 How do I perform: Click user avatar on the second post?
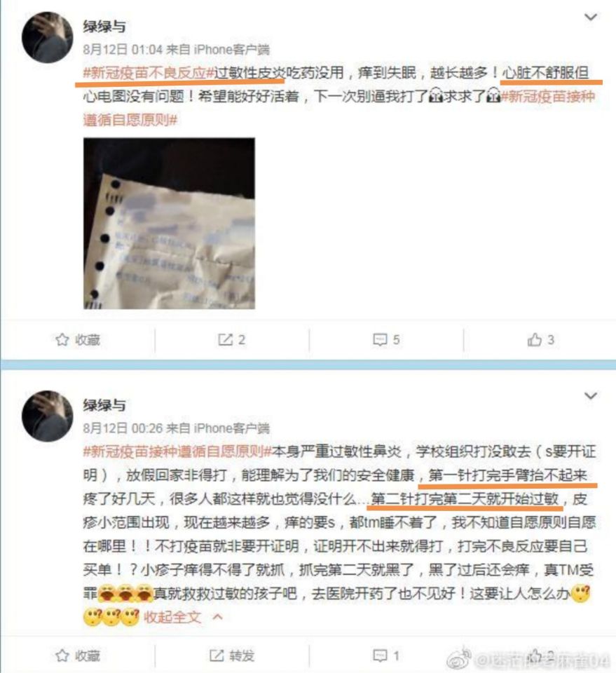[48, 416]
